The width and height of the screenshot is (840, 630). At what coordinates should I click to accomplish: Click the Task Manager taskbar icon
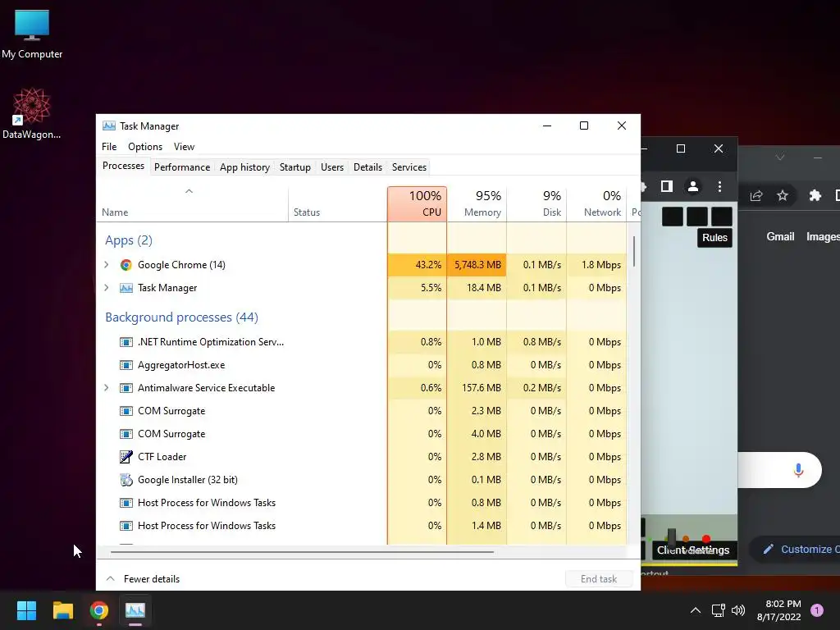tap(135, 610)
